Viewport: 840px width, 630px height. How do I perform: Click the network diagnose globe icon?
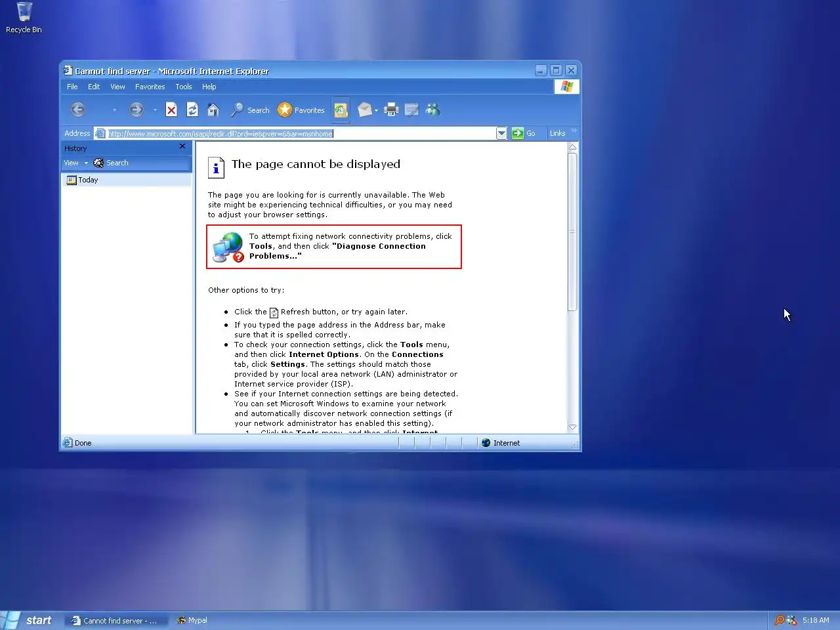click(x=228, y=247)
